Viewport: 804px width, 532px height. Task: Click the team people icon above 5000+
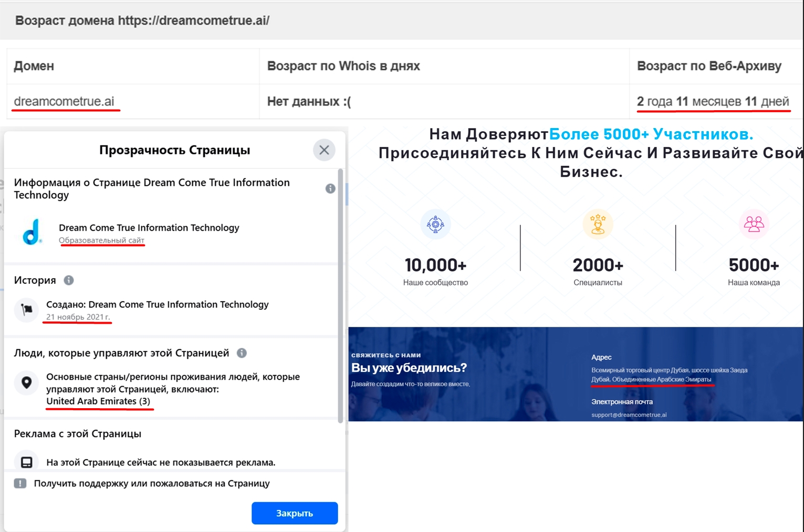754,225
